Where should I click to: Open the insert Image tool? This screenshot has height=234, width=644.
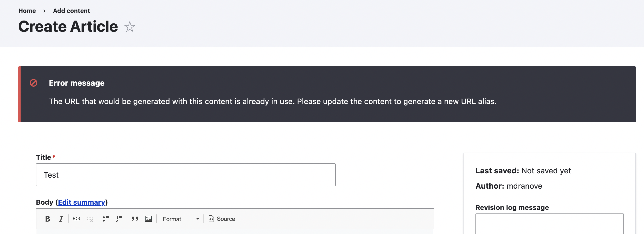[148, 219]
